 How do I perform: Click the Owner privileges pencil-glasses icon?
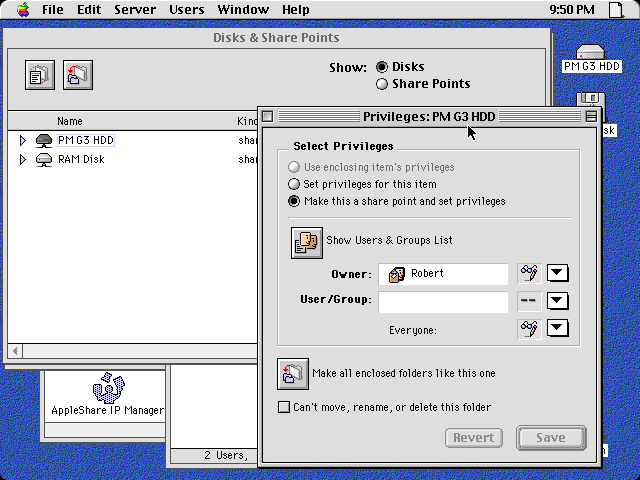[x=529, y=274]
